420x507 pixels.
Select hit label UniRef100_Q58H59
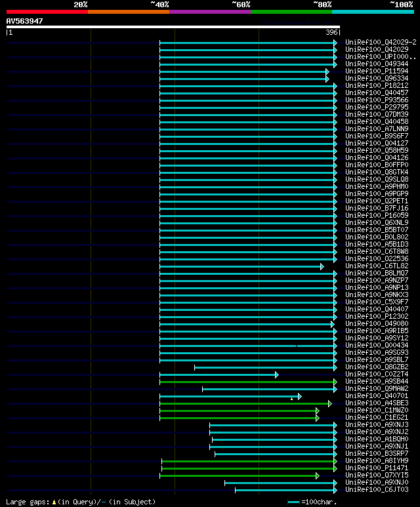coord(377,151)
